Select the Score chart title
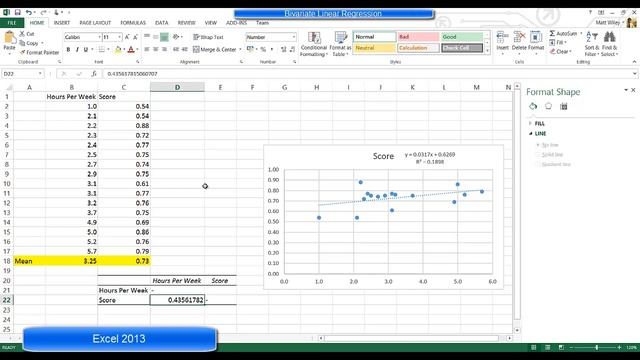 tap(383, 156)
